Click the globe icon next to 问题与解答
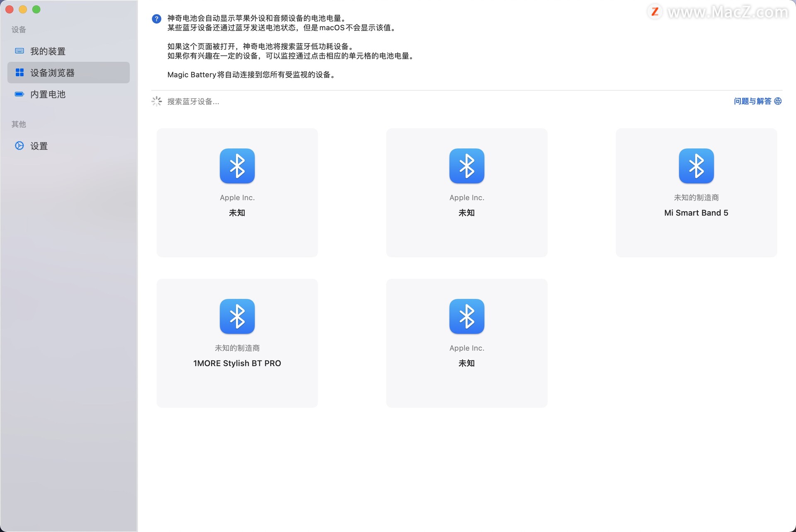796x532 pixels. pos(778,101)
